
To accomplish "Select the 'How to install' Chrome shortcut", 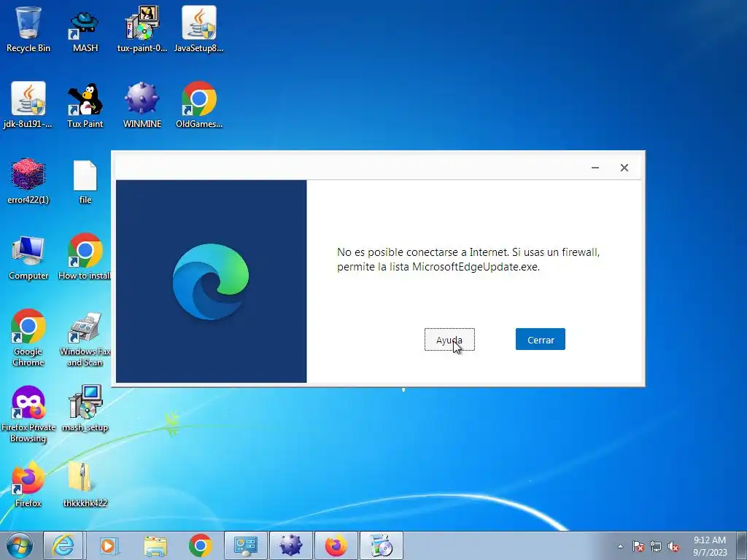I will [85, 257].
